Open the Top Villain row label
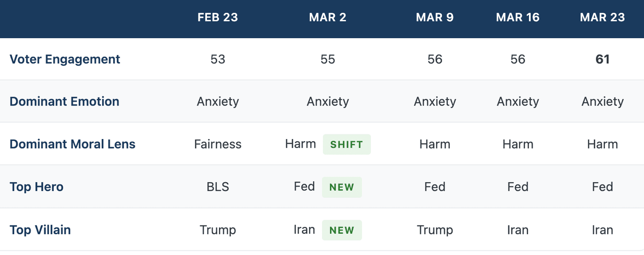The image size is (644, 255). [40, 230]
